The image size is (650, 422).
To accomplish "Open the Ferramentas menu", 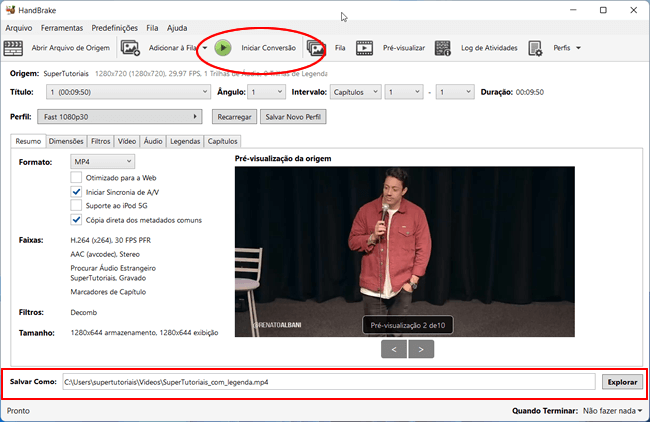I will 62,28.
